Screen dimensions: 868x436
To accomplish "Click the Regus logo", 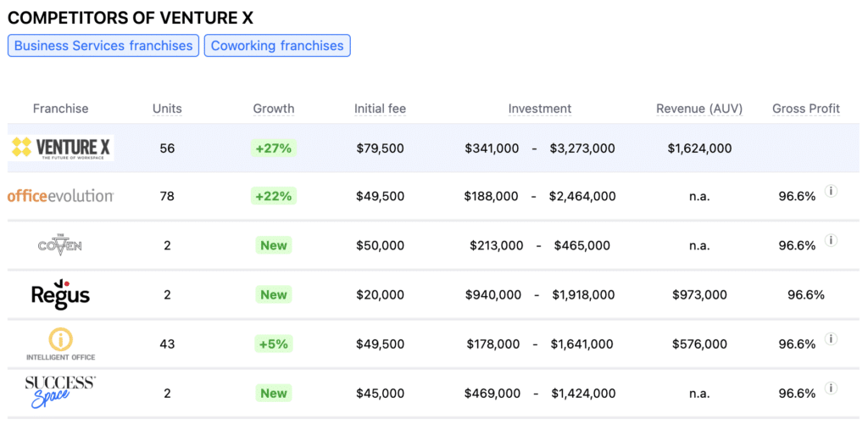I will (60, 294).
